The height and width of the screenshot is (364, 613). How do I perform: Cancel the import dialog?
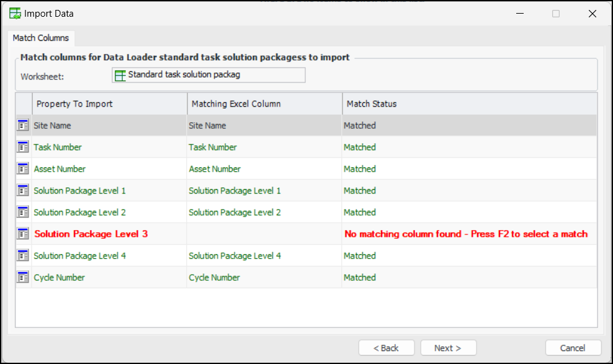click(573, 348)
